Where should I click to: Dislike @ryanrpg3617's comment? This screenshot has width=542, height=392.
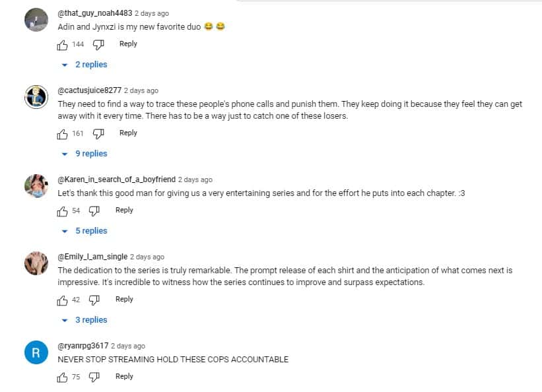coord(96,376)
